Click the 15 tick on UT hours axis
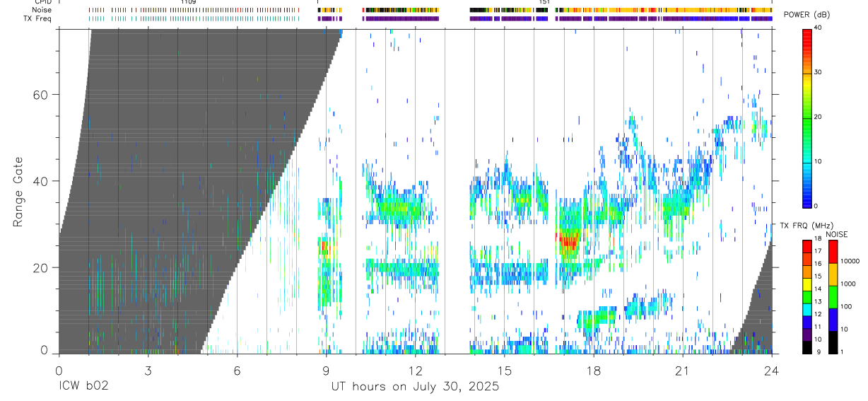The width and height of the screenshot is (868, 401). (504, 371)
